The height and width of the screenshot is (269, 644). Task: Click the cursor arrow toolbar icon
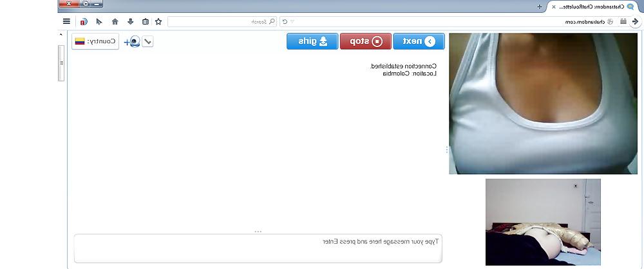[x=99, y=21]
